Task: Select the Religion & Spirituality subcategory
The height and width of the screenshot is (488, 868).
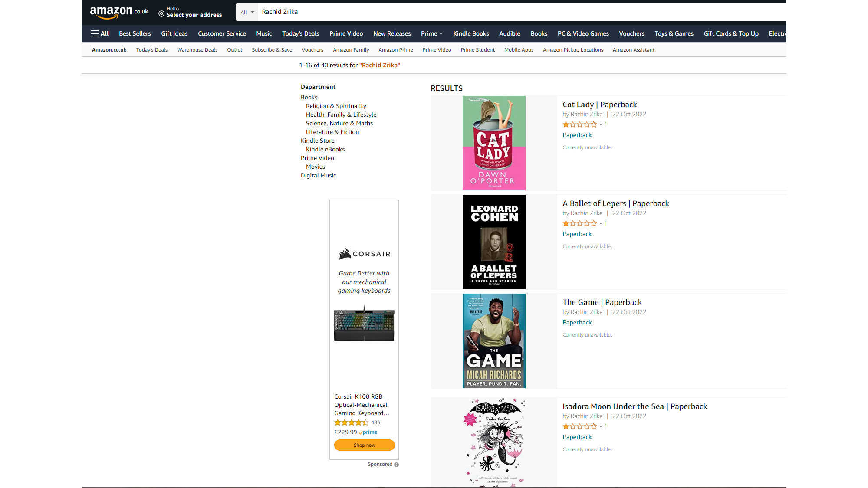Action: click(335, 105)
